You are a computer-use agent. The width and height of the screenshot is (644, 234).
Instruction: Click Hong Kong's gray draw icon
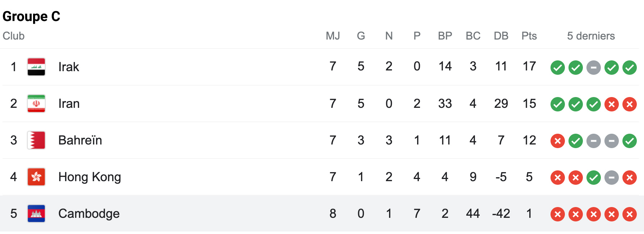(x=612, y=178)
